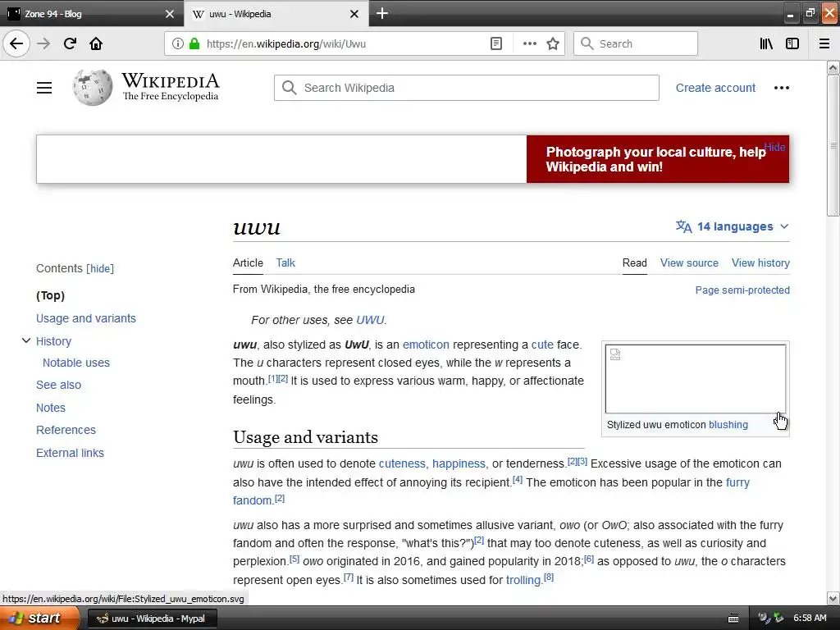Jump to Notes in contents

[x=50, y=408]
